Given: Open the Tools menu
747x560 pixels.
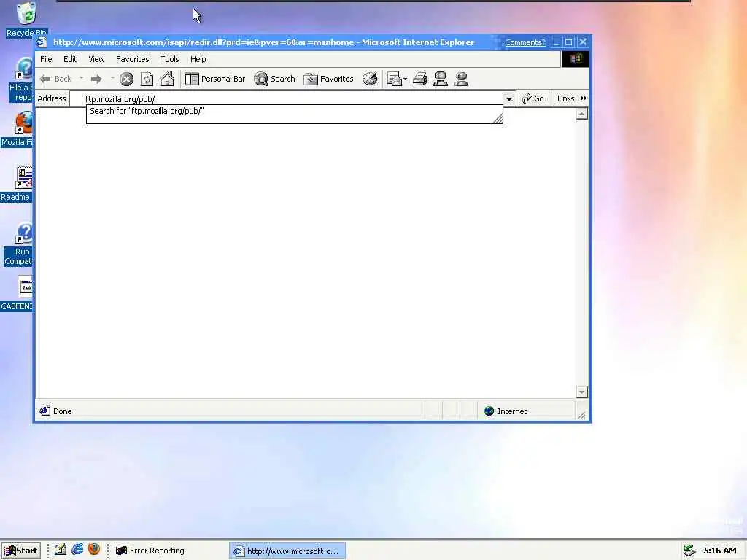Looking at the screenshot, I should coord(169,59).
